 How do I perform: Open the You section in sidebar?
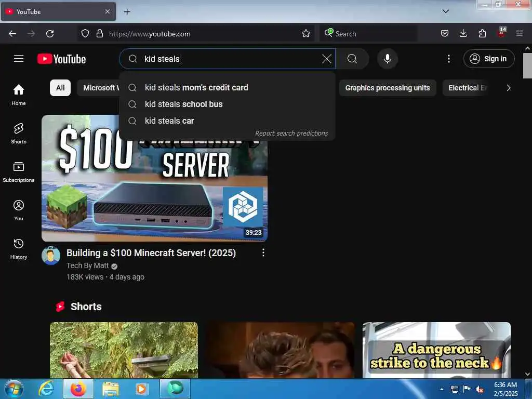pos(19,210)
